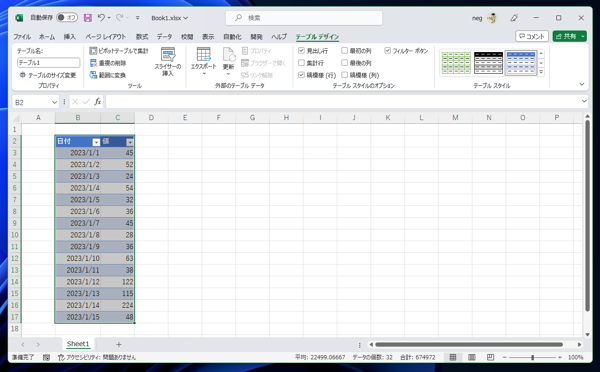Click 重複の削除

coord(108,63)
